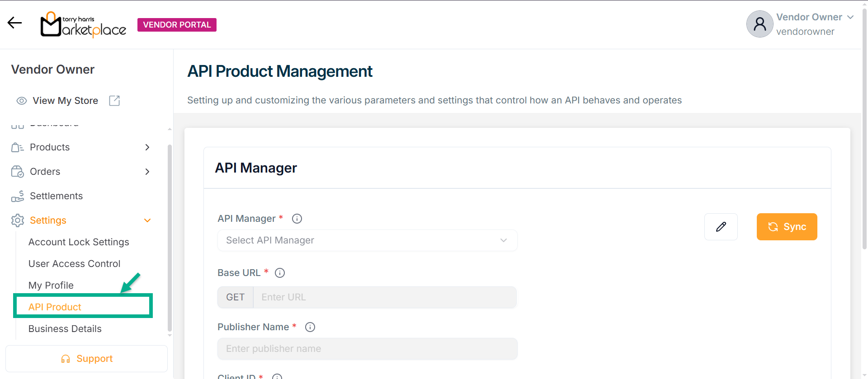This screenshot has width=868, height=379.
Task: Go to Business Details page
Action: coord(65,329)
